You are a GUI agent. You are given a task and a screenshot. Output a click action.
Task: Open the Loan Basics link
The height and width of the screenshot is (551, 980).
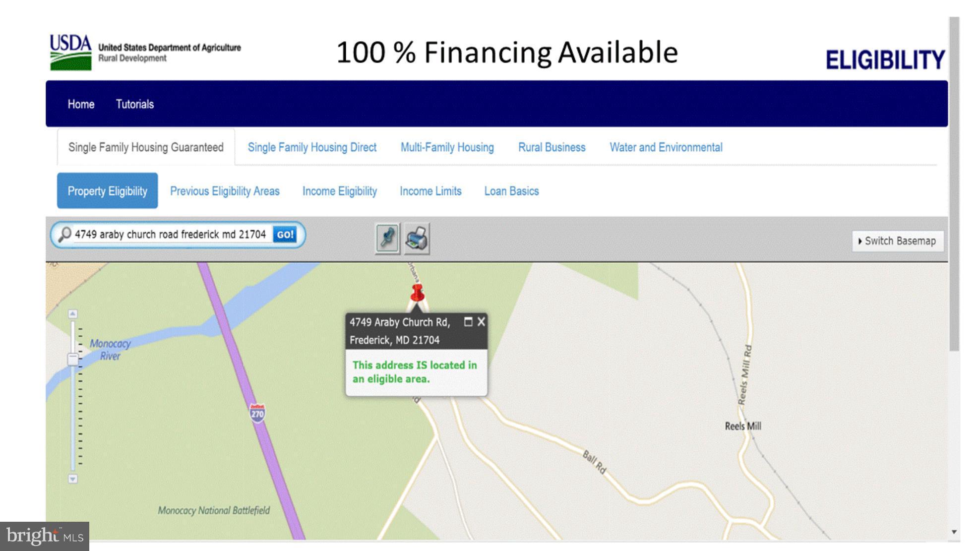[x=511, y=191]
